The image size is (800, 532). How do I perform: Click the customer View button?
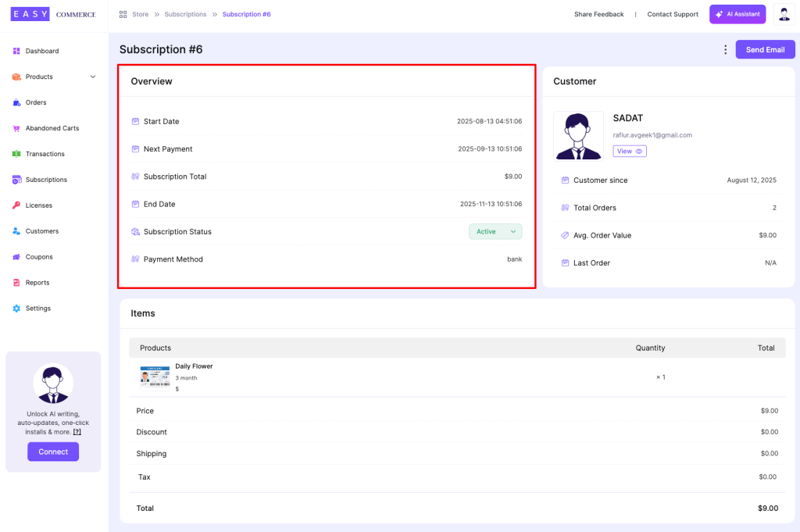coord(630,151)
